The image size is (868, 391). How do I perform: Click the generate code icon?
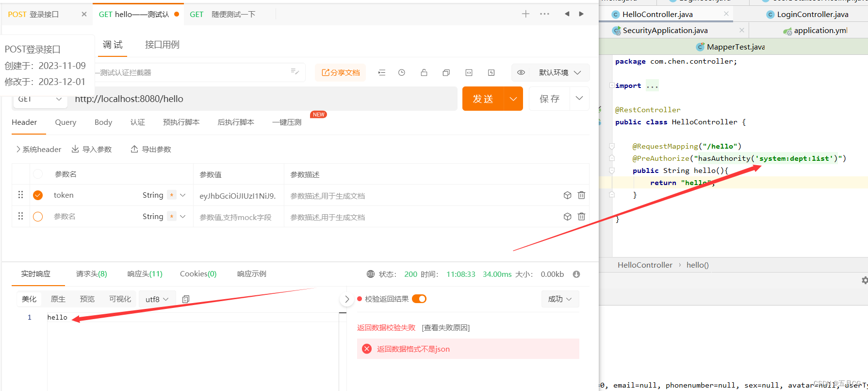coord(469,72)
